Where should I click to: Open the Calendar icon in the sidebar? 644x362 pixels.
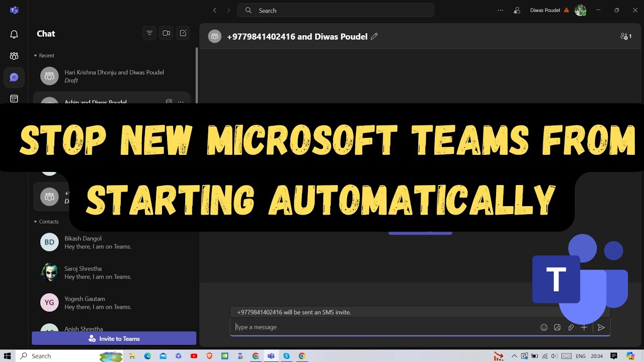click(x=14, y=99)
